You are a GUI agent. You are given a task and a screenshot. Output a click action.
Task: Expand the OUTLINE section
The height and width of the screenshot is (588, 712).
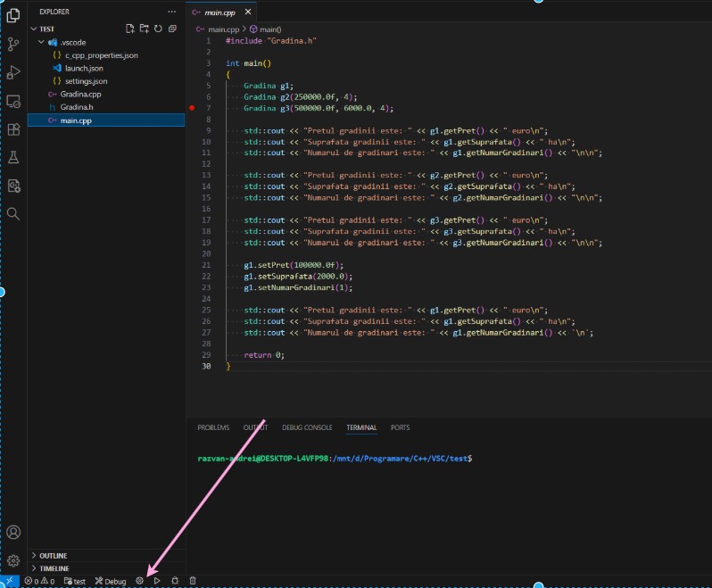pos(53,555)
